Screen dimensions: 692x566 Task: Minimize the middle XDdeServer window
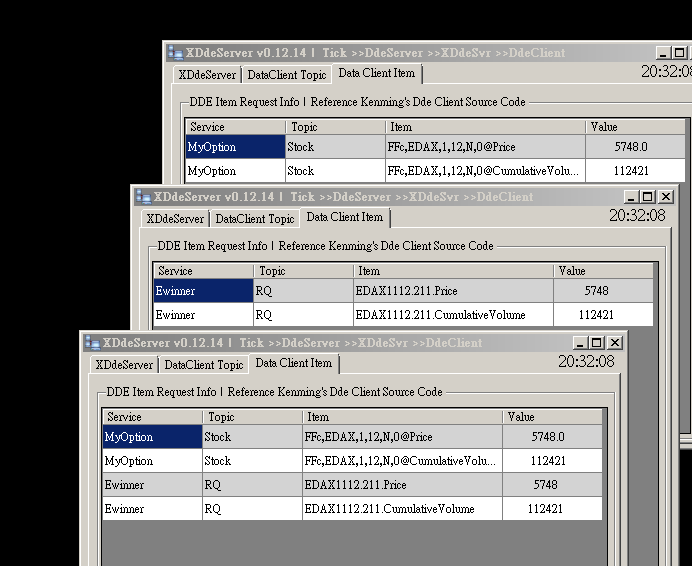pos(631,196)
